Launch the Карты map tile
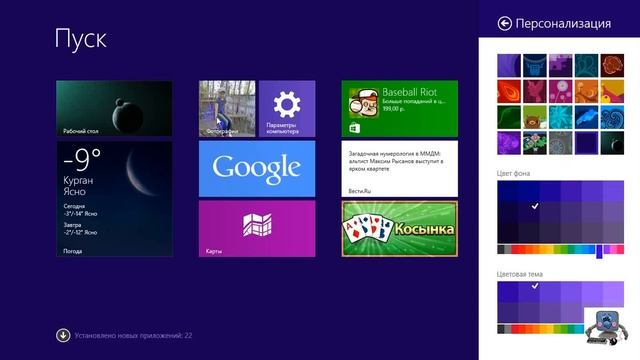The width and height of the screenshot is (640, 360). 257,229
